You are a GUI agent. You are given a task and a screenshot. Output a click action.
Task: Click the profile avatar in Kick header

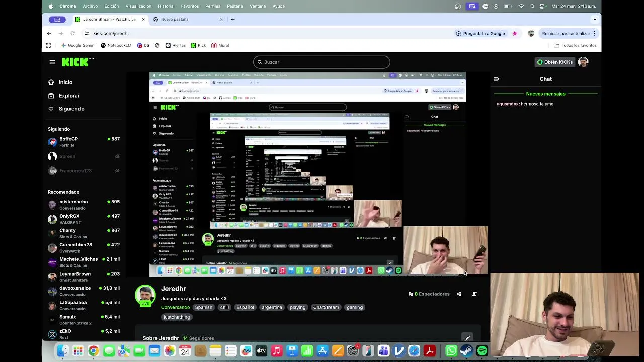pos(583,62)
